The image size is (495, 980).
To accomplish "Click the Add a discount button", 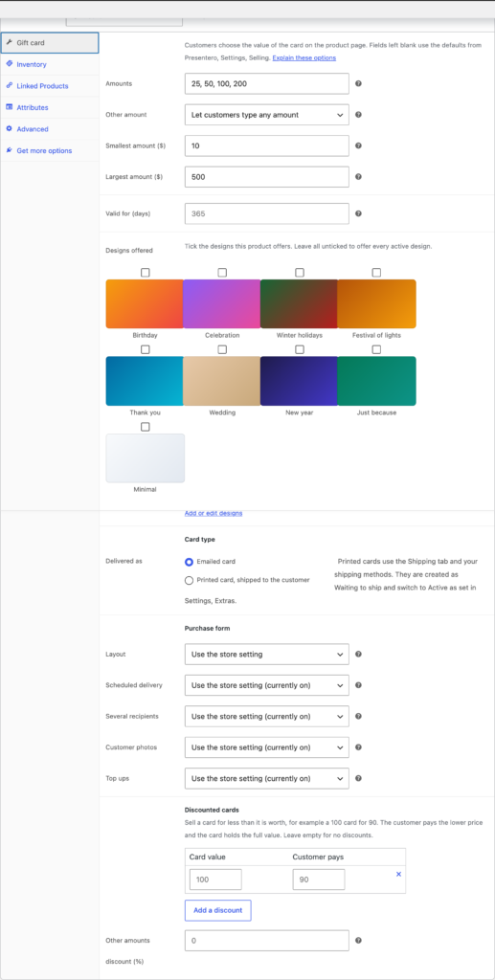I will click(x=217, y=910).
